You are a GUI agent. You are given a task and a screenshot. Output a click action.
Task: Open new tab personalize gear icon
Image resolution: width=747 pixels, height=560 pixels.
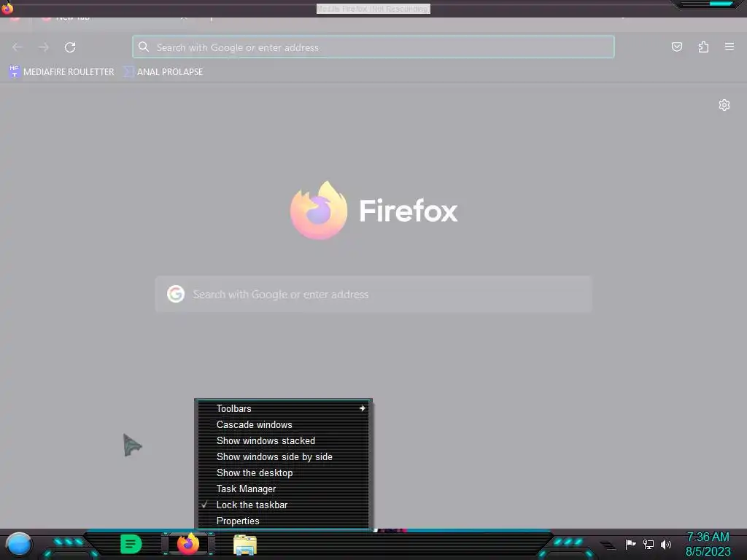[x=724, y=105]
